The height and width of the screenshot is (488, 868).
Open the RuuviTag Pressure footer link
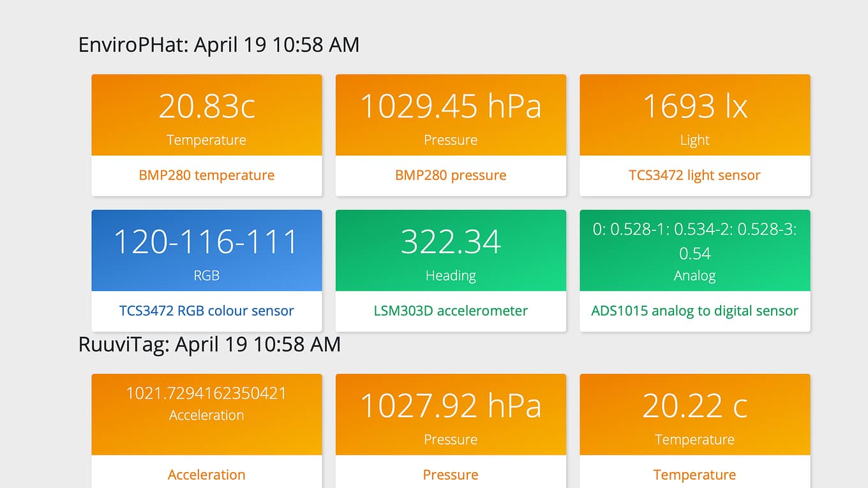coord(451,475)
